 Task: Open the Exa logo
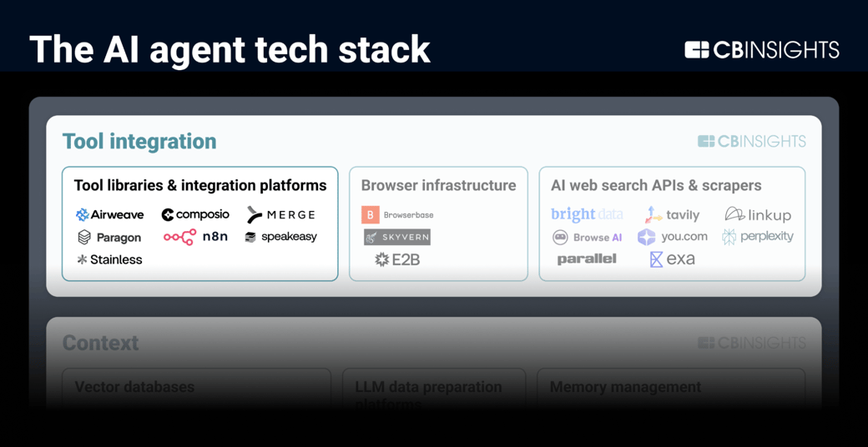point(672,259)
